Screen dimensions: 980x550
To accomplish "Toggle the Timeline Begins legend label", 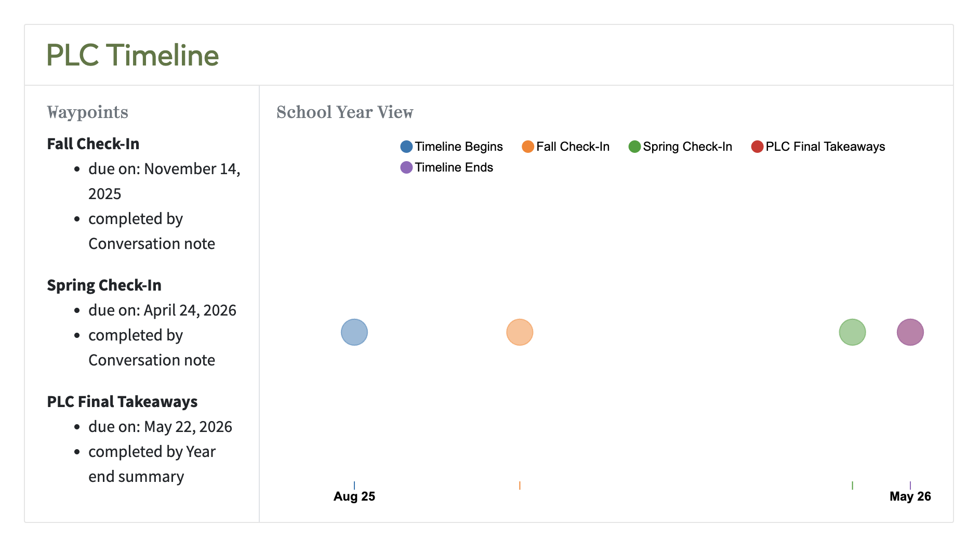I will 458,147.
